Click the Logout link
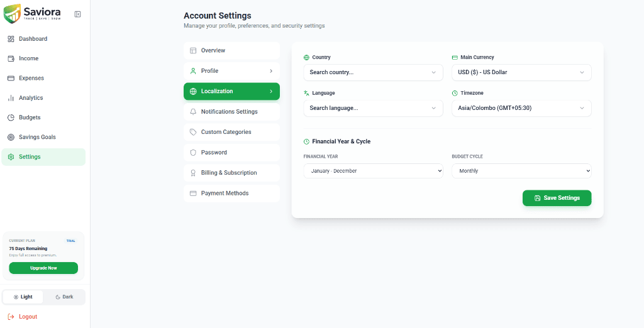The image size is (644, 328). tap(23, 317)
